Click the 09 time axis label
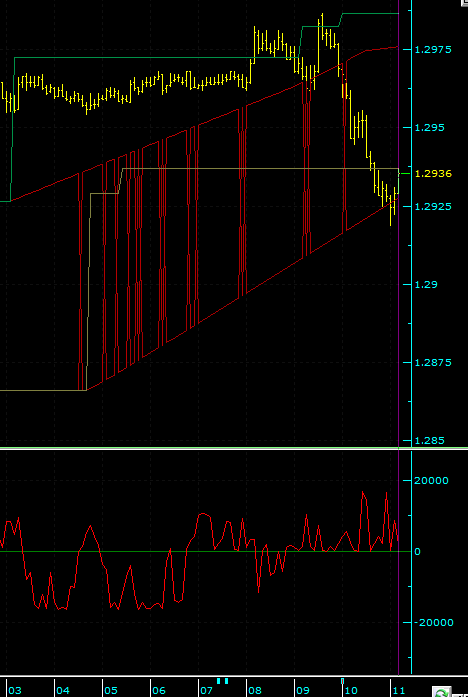The image size is (468, 697). 303,690
